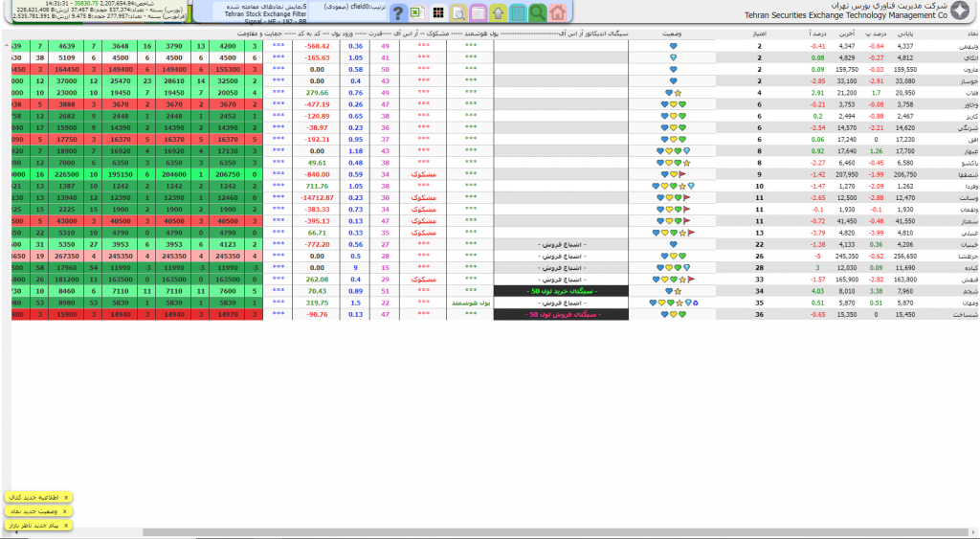Sort by the 'امتیاز' column header

tap(758, 34)
